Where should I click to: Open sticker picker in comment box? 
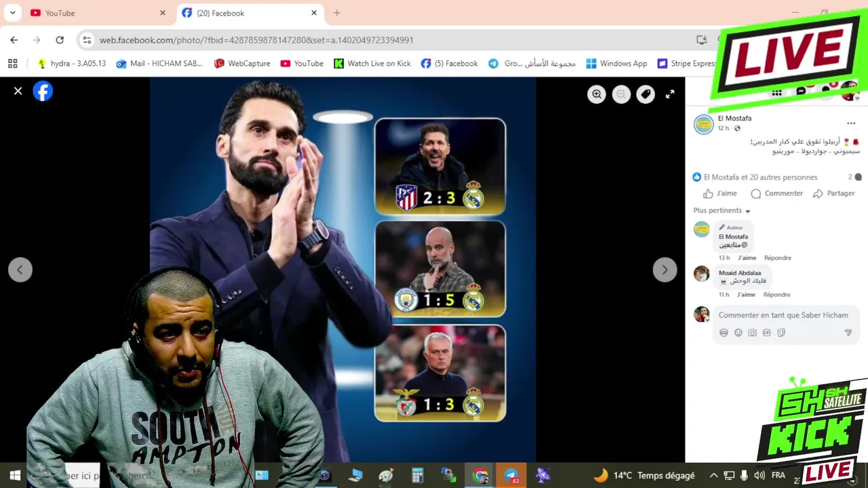781,333
